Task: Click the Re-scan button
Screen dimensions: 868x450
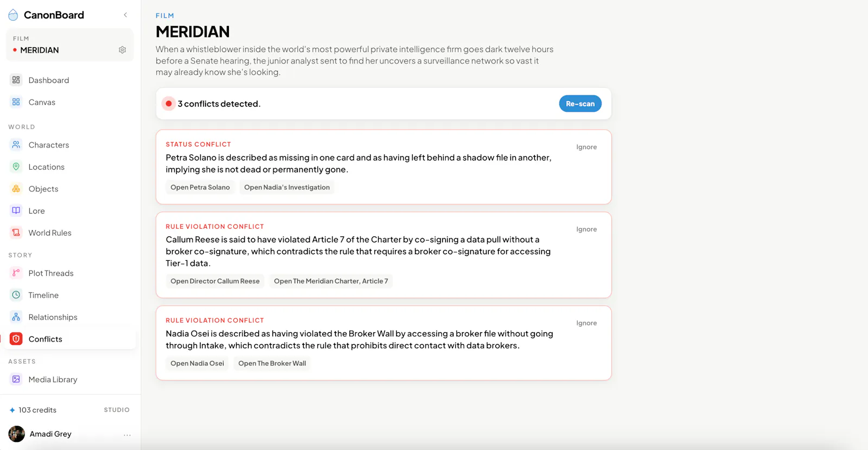Action: pos(580,104)
